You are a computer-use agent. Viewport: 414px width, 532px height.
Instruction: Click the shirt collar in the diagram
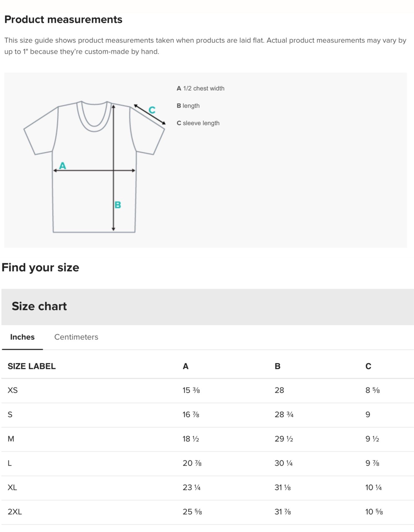(x=95, y=118)
